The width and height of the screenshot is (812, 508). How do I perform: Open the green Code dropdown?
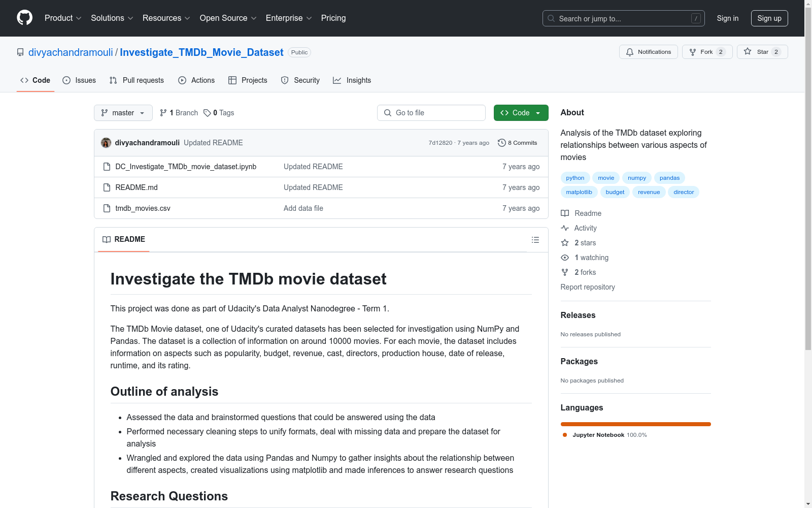pyautogui.click(x=521, y=113)
